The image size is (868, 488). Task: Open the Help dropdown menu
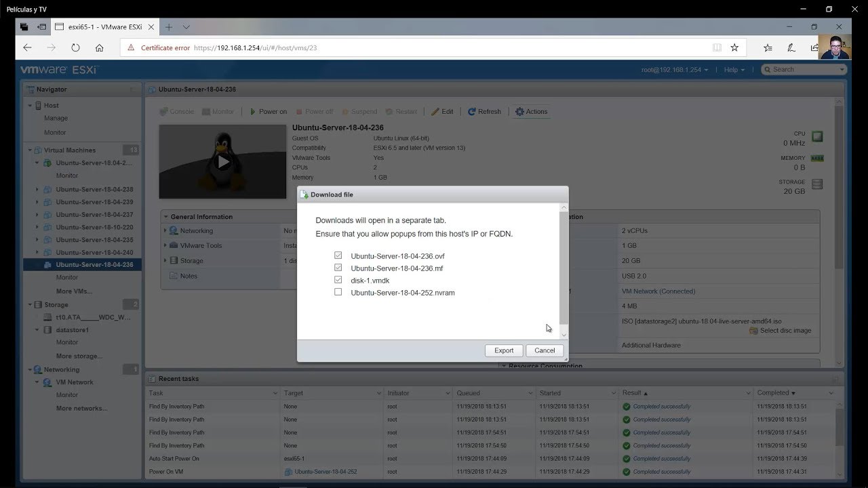pyautogui.click(x=734, y=70)
